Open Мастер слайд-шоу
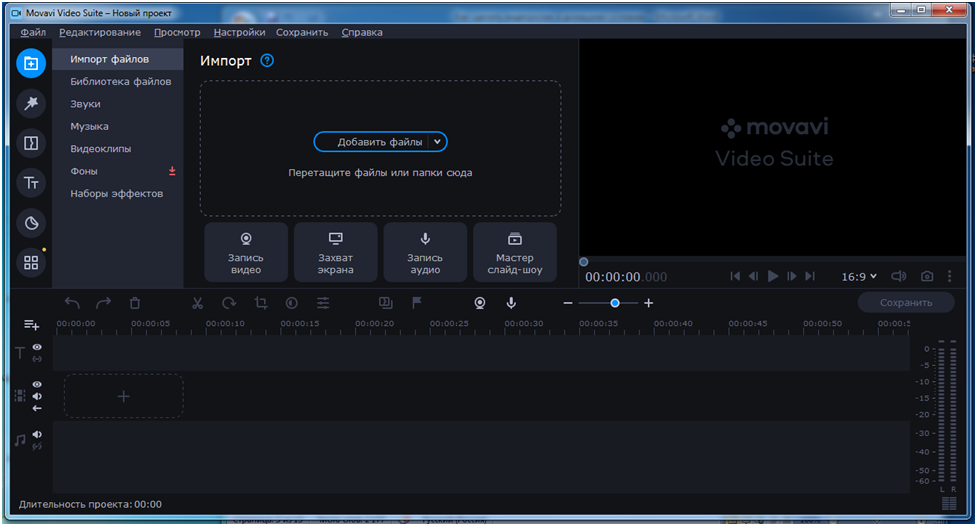Screen dimensions: 977x526 click(515, 252)
